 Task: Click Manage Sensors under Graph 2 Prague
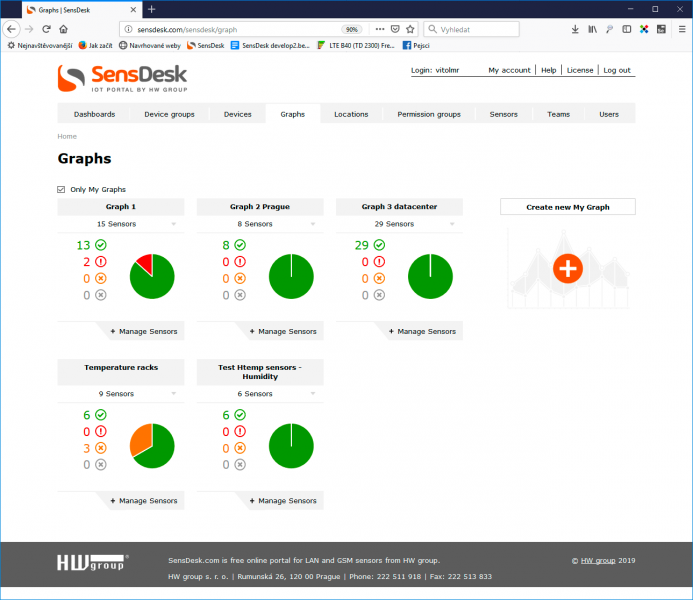(283, 331)
